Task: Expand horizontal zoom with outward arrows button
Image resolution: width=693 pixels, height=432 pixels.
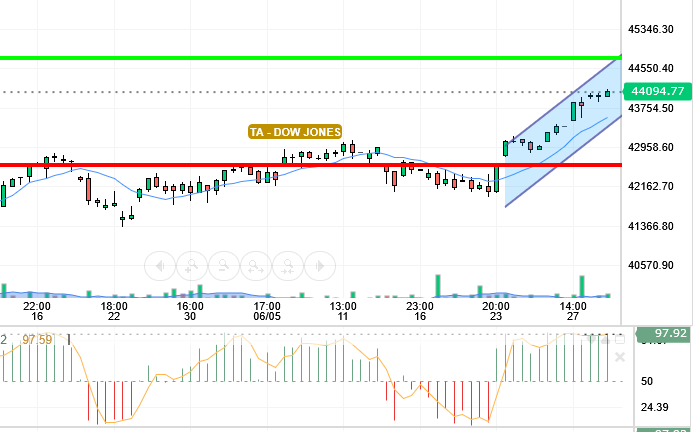Action: pos(256,266)
